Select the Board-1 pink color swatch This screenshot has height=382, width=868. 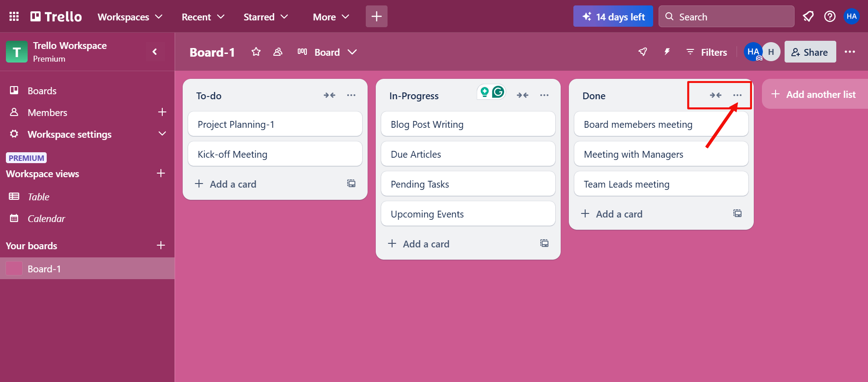pos(14,269)
